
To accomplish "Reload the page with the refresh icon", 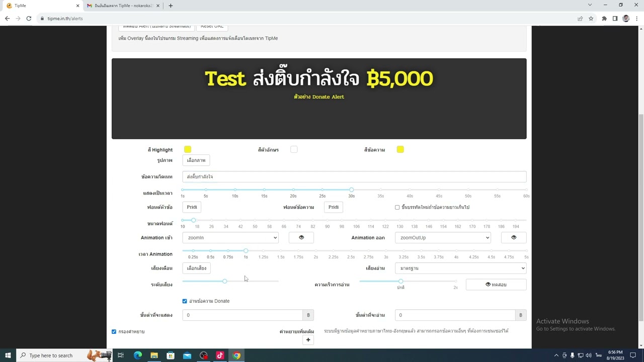I will point(29,19).
